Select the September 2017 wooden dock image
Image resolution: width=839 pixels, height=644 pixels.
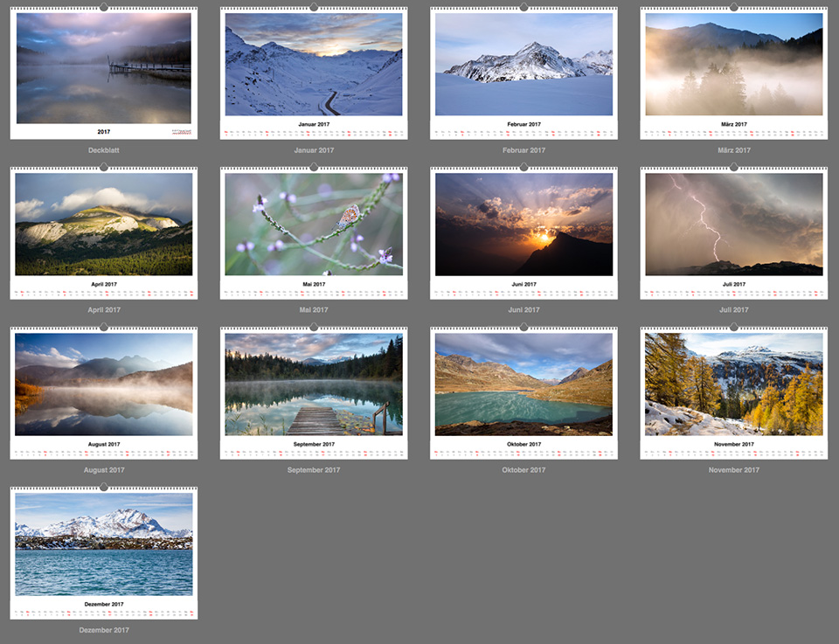pyautogui.click(x=314, y=385)
